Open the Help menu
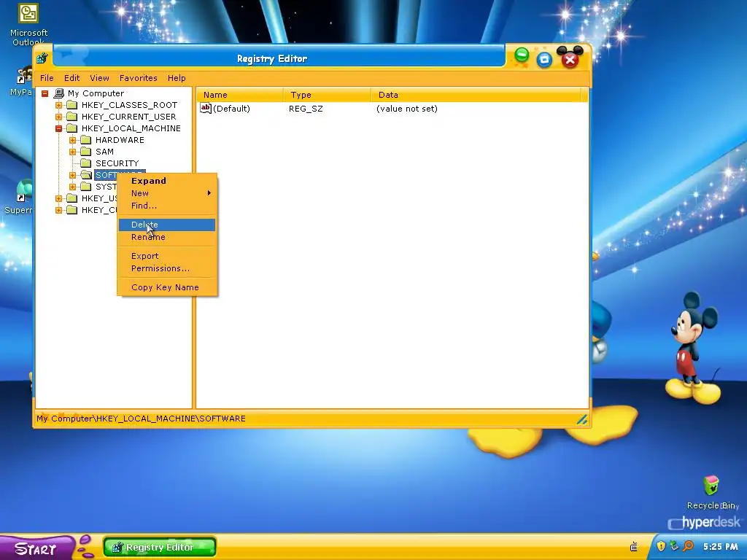747x560 pixels. 177,78
